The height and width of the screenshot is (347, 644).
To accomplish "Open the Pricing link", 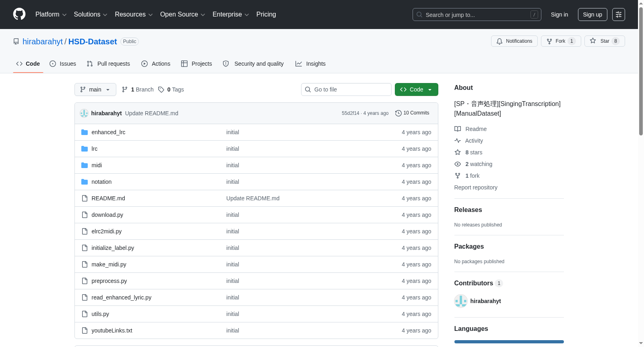I will (266, 15).
